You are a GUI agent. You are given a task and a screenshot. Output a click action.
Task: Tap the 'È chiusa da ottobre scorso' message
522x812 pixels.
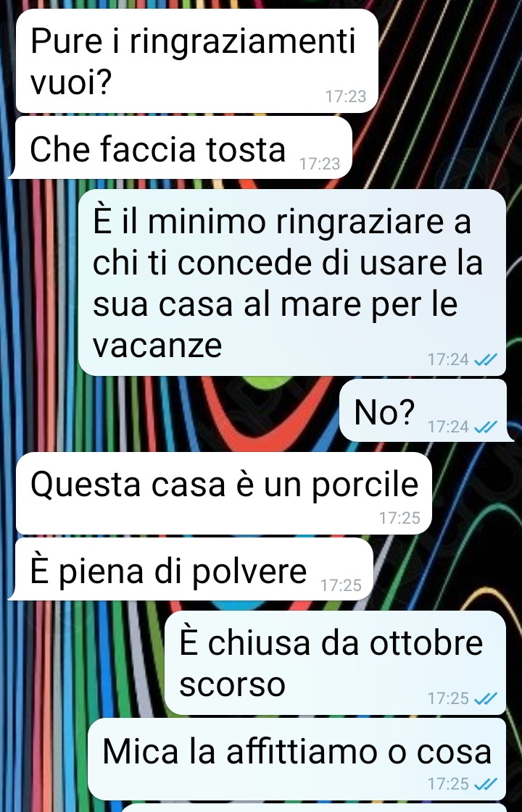tap(335, 663)
